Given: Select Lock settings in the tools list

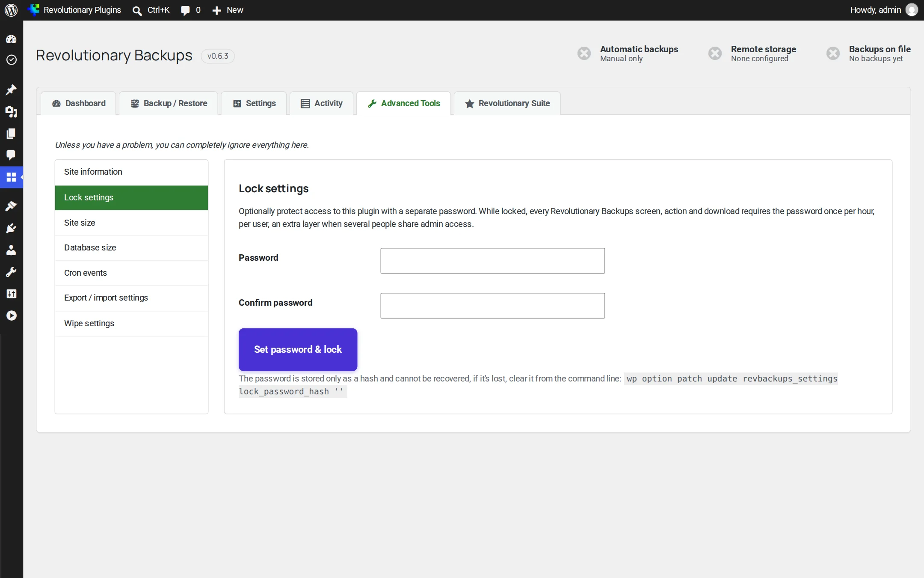Looking at the screenshot, I should click(131, 197).
